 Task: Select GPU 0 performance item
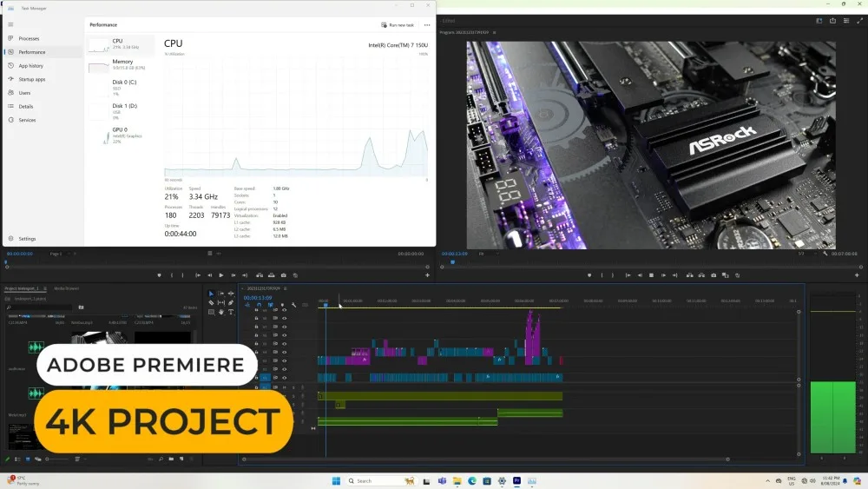121,135
